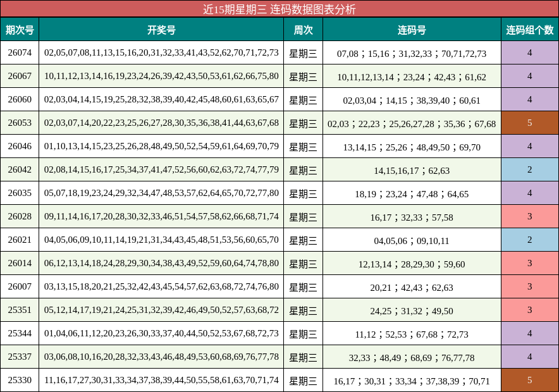Select the count 5 cell for period 25330
This screenshot has width=559, height=392.
tap(530, 380)
